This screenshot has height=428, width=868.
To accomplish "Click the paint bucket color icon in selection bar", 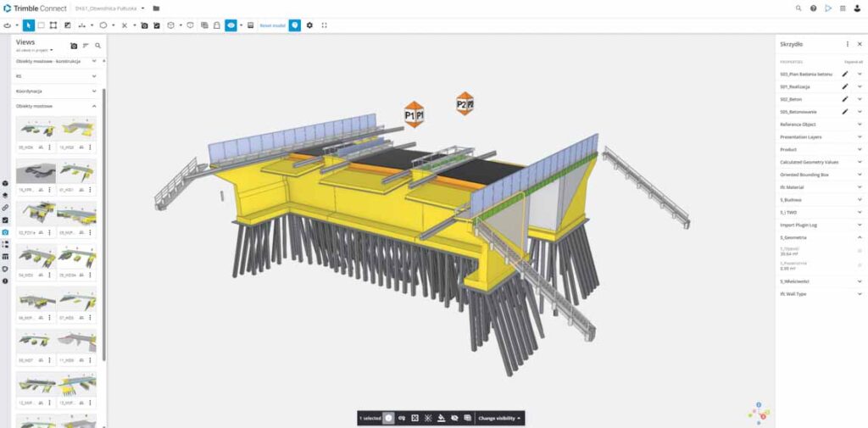I will point(441,418).
